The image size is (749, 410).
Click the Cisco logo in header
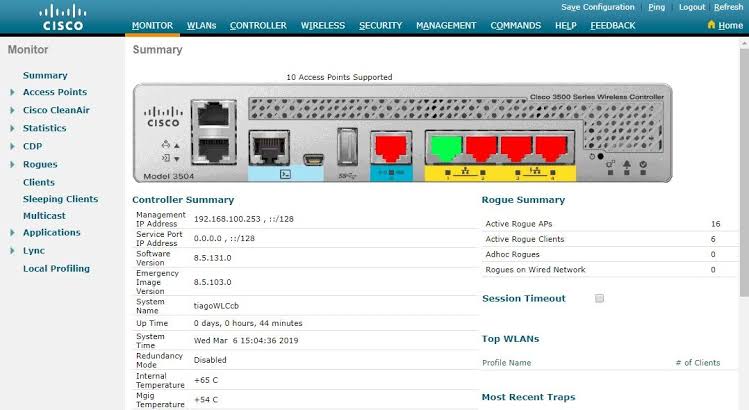pyautogui.click(x=63, y=18)
